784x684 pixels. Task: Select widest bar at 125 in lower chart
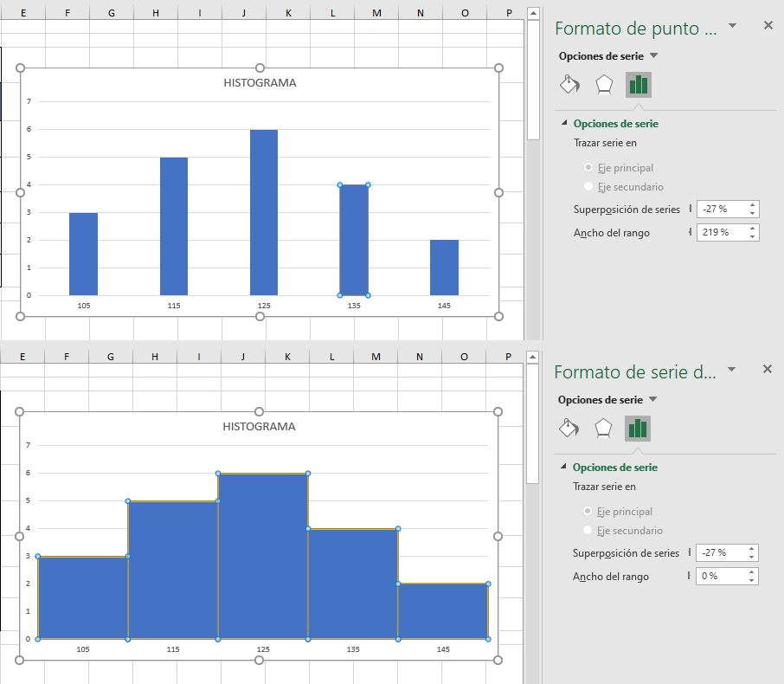263,557
